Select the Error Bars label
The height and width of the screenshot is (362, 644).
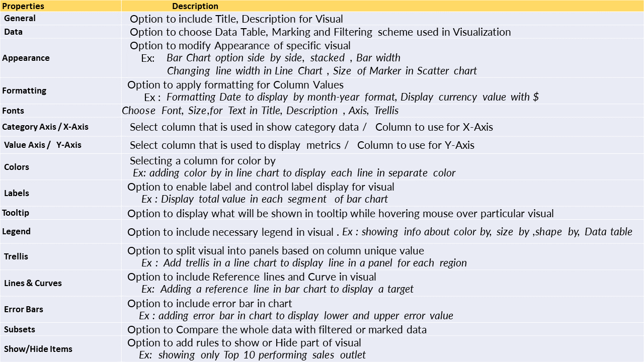(x=24, y=309)
